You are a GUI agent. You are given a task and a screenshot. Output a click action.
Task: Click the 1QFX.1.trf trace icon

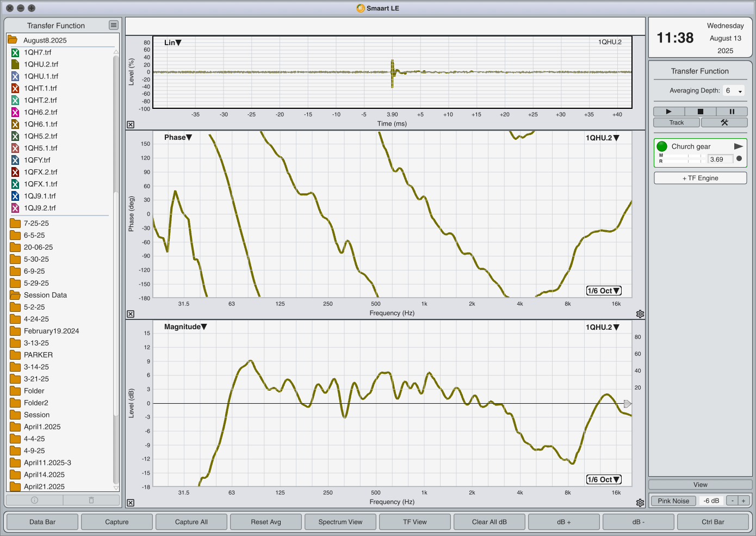[15, 184]
